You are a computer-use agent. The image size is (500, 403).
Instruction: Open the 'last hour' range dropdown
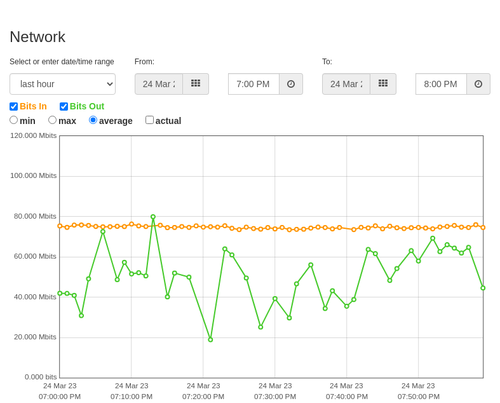(63, 84)
